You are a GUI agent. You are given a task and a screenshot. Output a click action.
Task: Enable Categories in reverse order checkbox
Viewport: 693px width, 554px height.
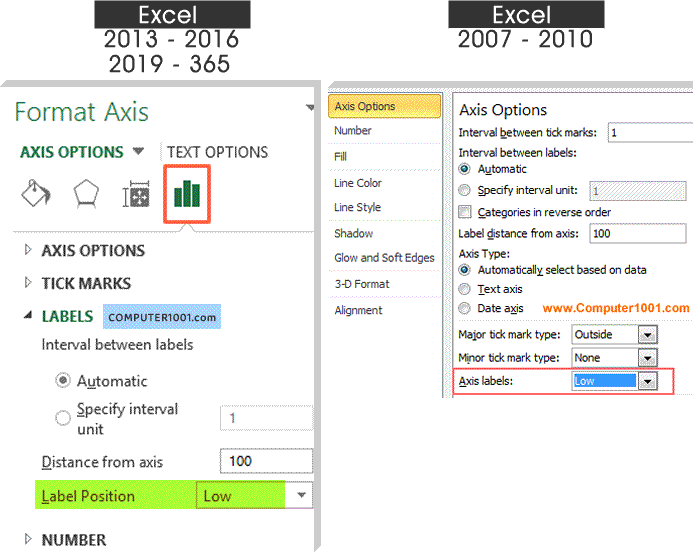465,212
